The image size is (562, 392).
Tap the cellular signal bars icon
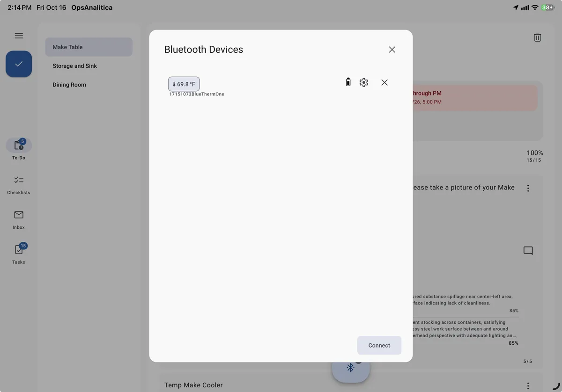[x=525, y=7]
